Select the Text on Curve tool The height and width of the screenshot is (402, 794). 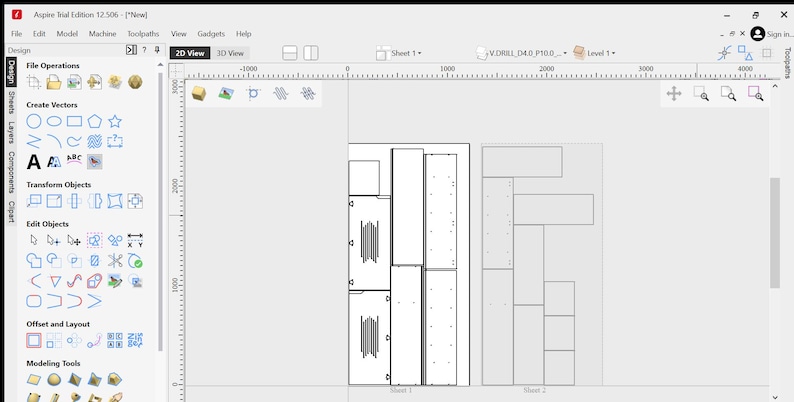click(x=74, y=160)
